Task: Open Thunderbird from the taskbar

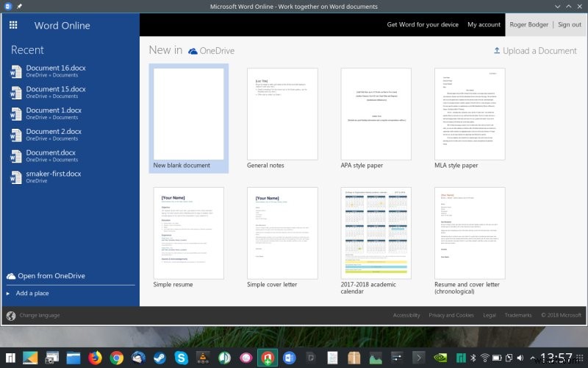Action: pos(138,358)
